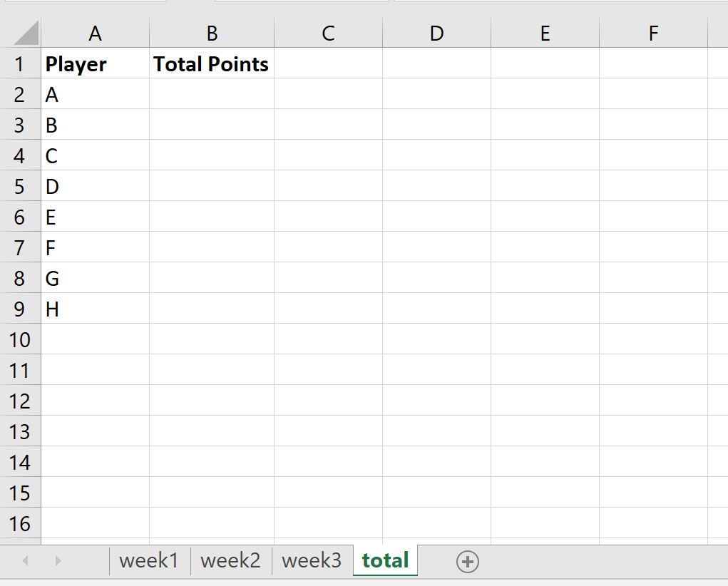Viewport: 728px width, 586px height.
Task: Select column D header
Action: click(436, 34)
